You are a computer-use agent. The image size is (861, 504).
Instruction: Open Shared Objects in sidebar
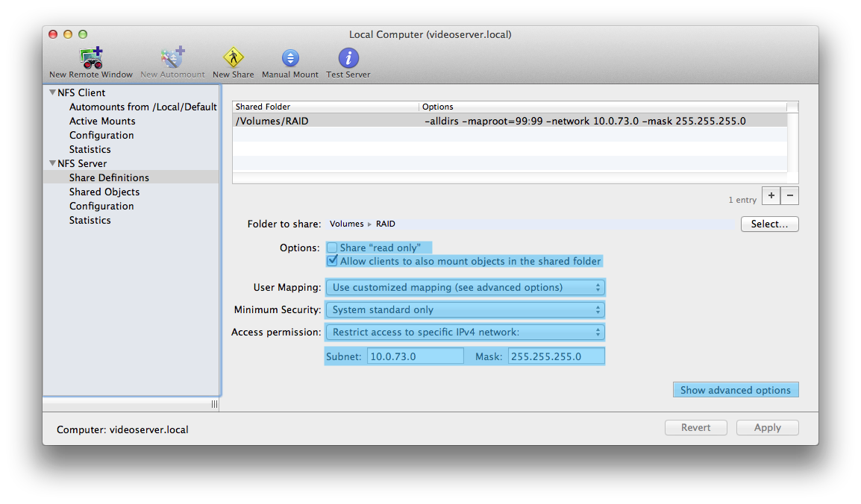point(104,192)
